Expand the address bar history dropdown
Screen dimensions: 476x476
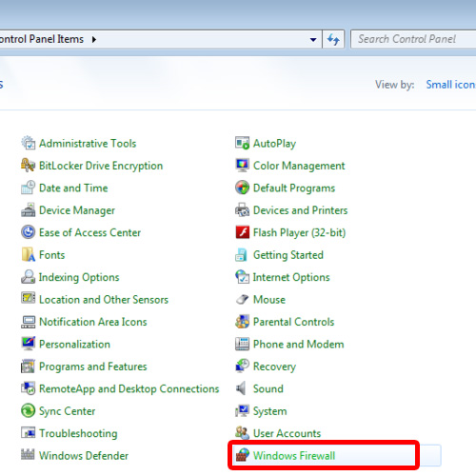click(x=313, y=39)
